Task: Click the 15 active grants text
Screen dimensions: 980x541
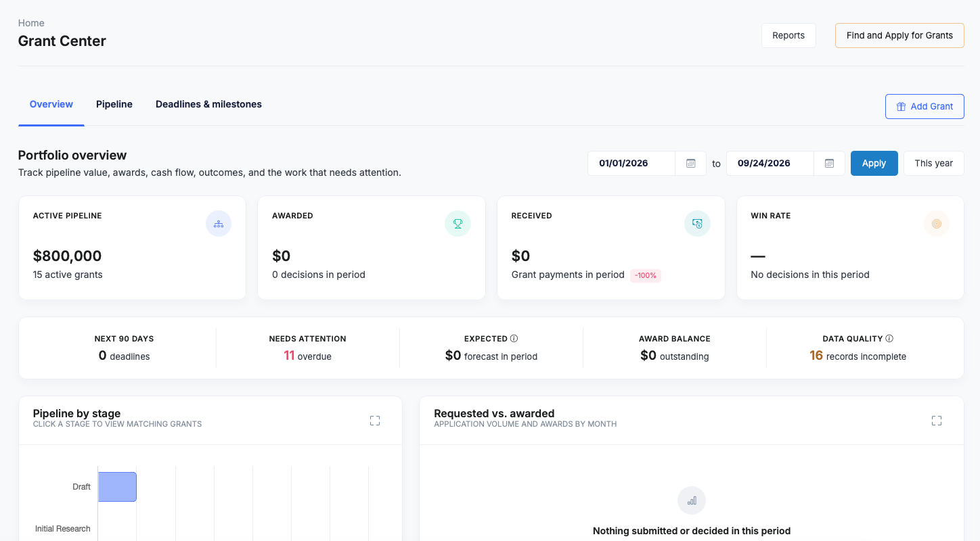Action: [x=68, y=275]
